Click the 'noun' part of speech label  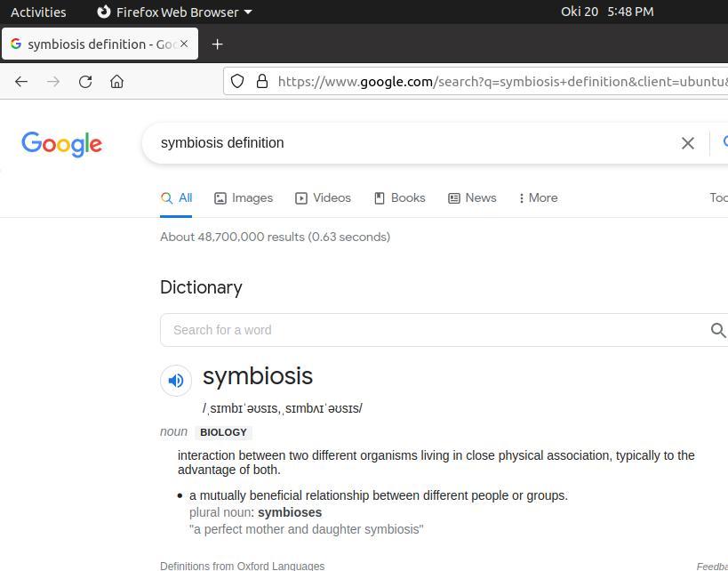[x=173, y=432]
